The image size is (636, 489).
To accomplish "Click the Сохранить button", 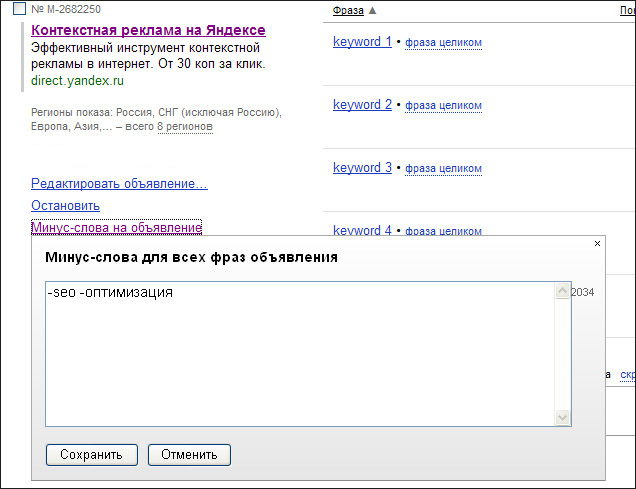I will click(92, 455).
